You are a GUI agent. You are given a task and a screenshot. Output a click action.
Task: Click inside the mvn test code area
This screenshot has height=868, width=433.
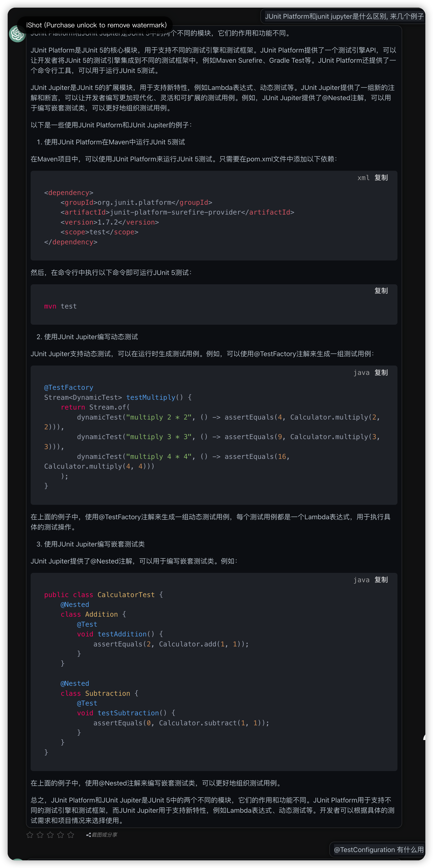point(60,306)
